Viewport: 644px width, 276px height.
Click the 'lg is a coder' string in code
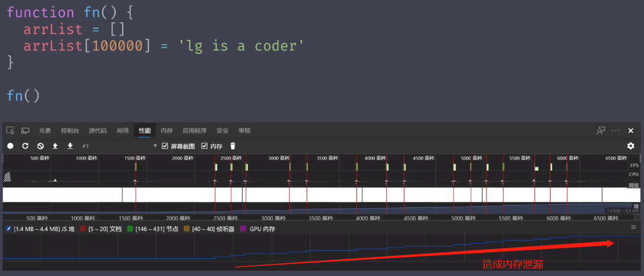click(241, 46)
